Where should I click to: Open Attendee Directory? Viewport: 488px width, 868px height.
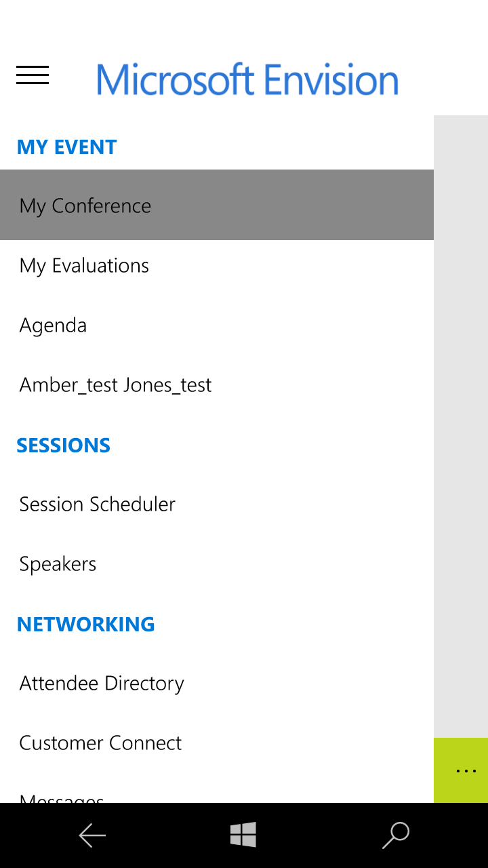coord(102,683)
